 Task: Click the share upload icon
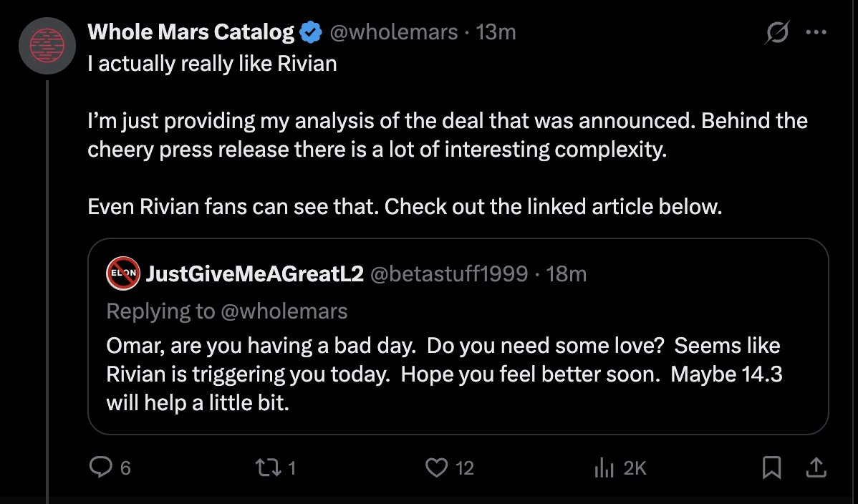click(815, 467)
